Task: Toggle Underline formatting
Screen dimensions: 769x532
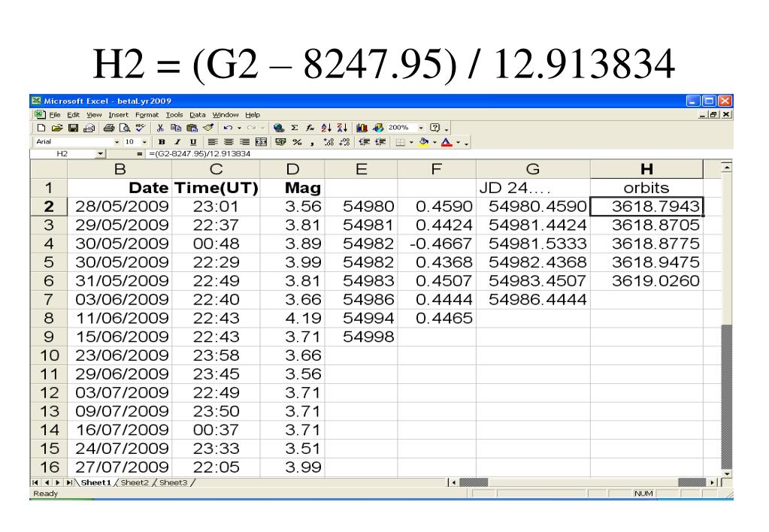Action: coord(192,142)
